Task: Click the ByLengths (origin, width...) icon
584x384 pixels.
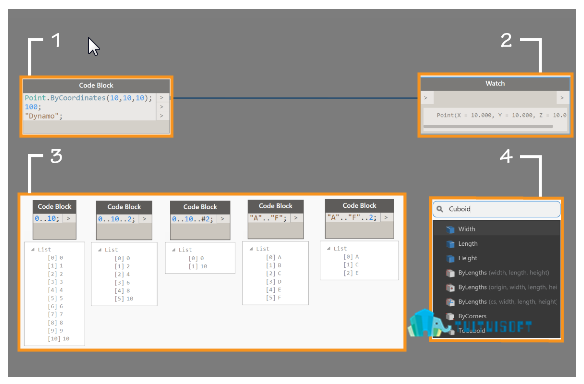Action: (x=450, y=288)
